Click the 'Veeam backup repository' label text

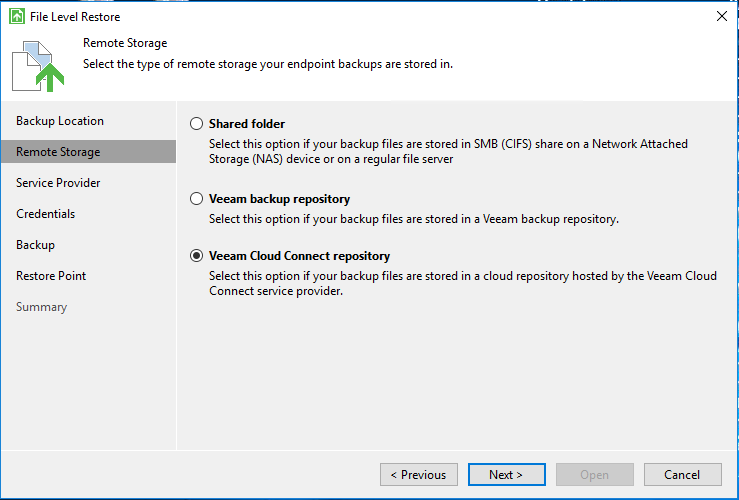(279, 199)
